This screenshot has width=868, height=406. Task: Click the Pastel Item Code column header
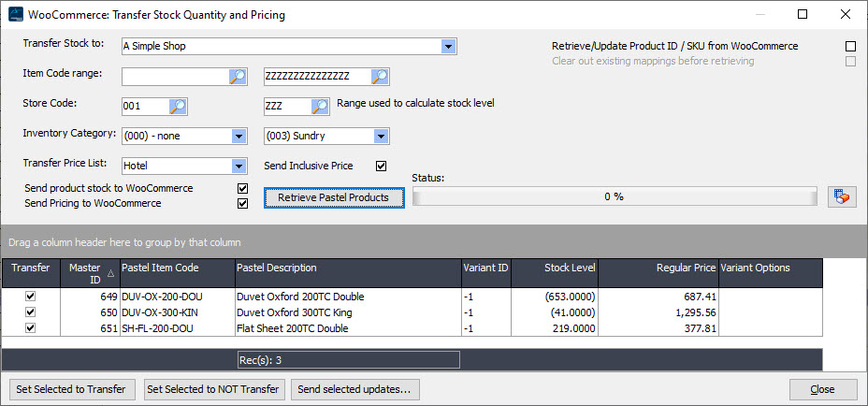[177, 273]
